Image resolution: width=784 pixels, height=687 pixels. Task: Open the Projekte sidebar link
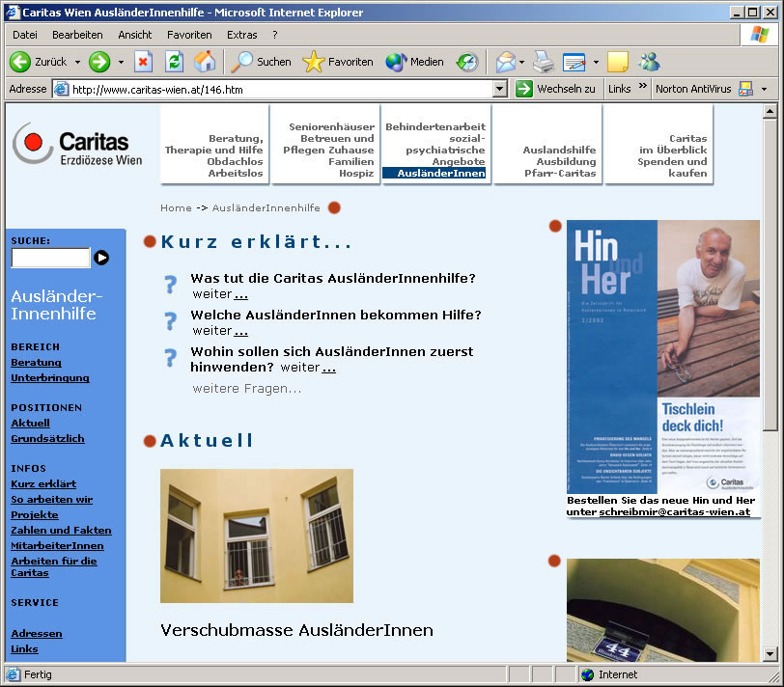pyautogui.click(x=35, y=514)
